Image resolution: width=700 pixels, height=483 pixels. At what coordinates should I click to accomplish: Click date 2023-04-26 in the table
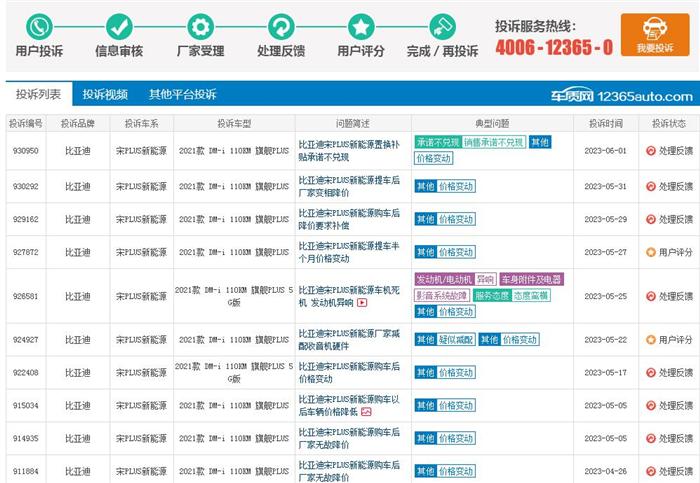[606, 471]
